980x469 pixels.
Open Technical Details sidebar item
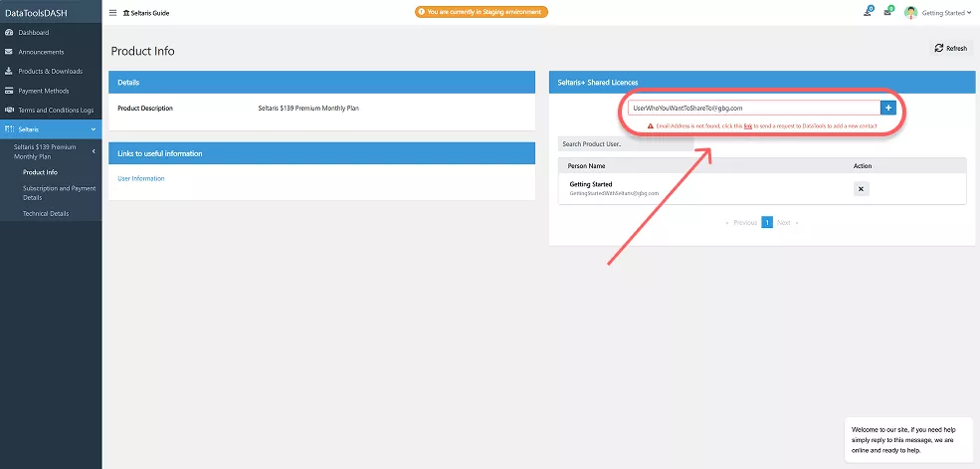click(x=46, y=213)
